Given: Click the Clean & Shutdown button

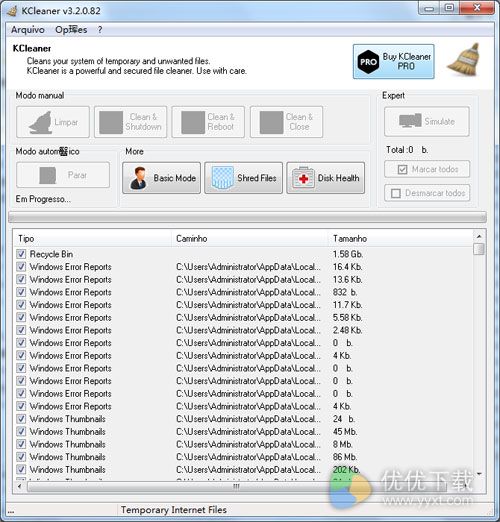Looking at the screenshot, I should click(x=131, y=122).
